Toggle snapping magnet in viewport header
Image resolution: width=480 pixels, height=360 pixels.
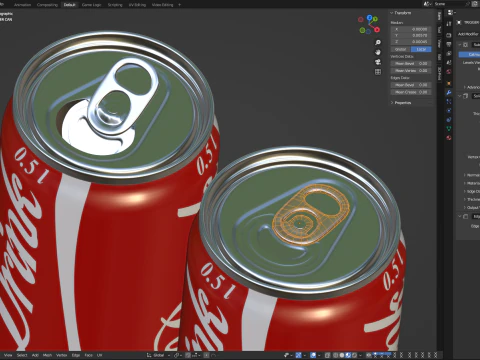(188, 355)
